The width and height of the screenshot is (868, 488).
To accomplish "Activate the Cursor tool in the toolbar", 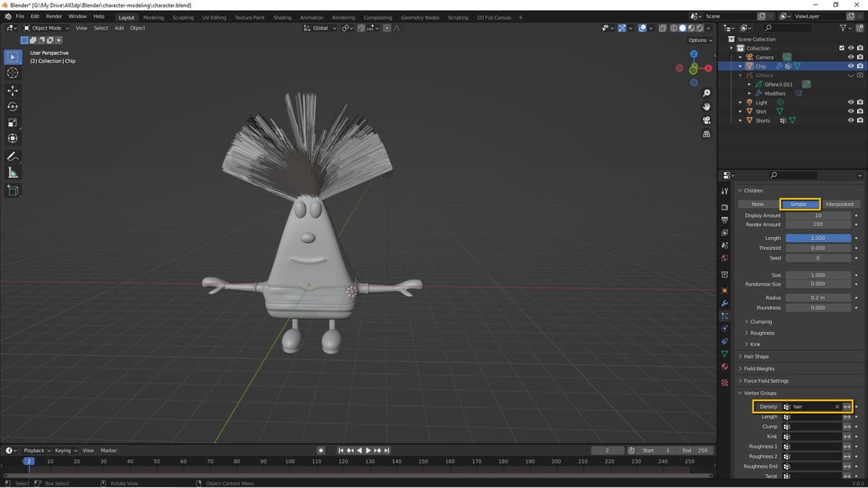I will coord(12,73).
